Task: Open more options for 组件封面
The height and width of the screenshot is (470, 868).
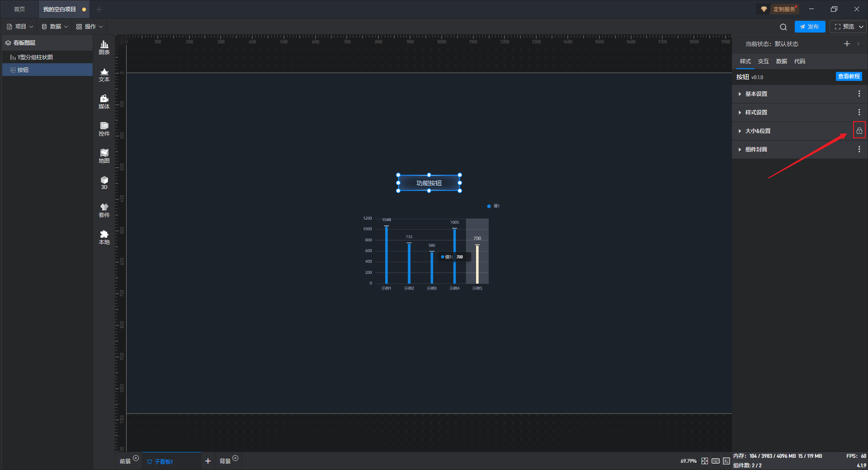Action: 859,149
